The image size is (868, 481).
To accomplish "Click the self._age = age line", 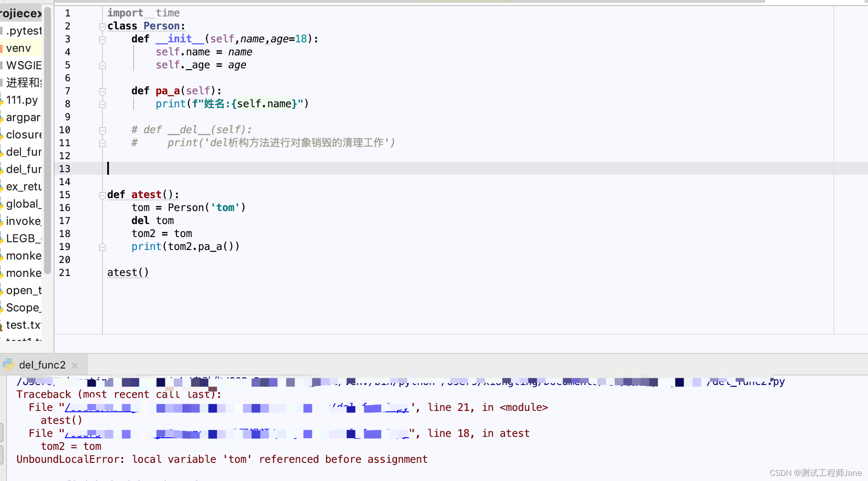I will (201, 65).
